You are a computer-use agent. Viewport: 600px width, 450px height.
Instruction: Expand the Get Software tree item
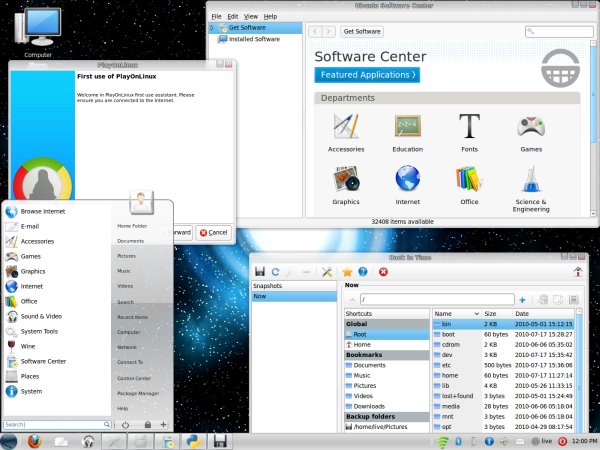click(211, 28)
